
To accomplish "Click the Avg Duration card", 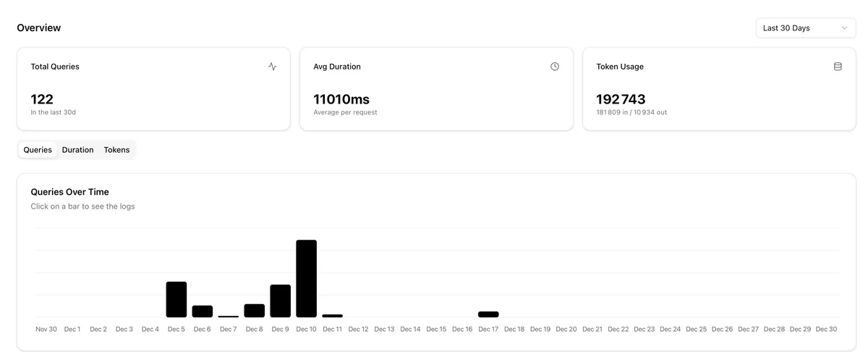I will (436, 89).
